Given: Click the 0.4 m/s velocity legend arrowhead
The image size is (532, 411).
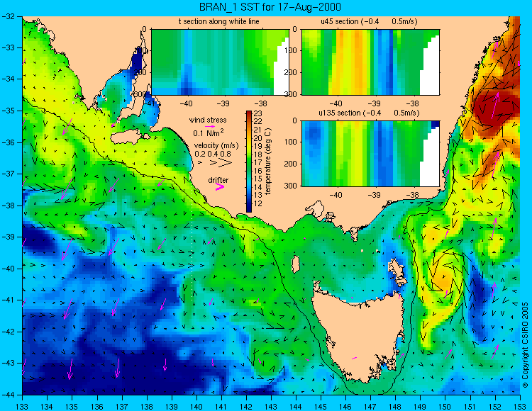Looking at the screenshot, I should [x=213, y=163].
